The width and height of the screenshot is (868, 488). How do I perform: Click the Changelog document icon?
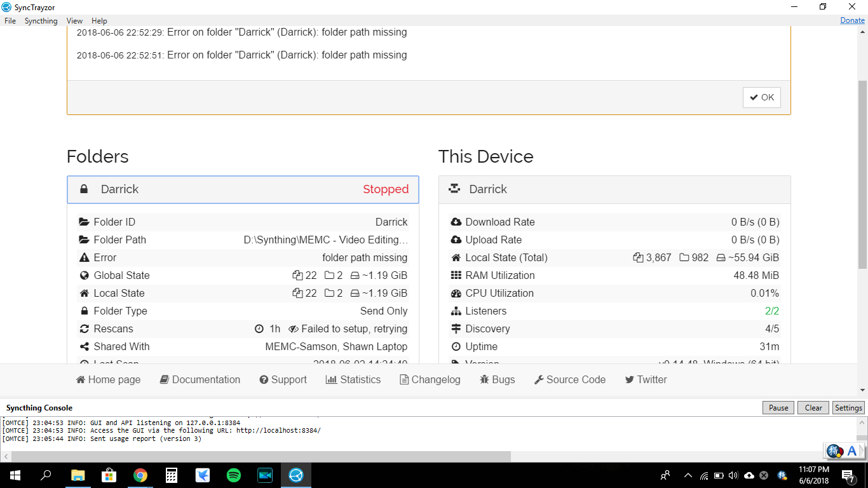(x=404, y=380)
